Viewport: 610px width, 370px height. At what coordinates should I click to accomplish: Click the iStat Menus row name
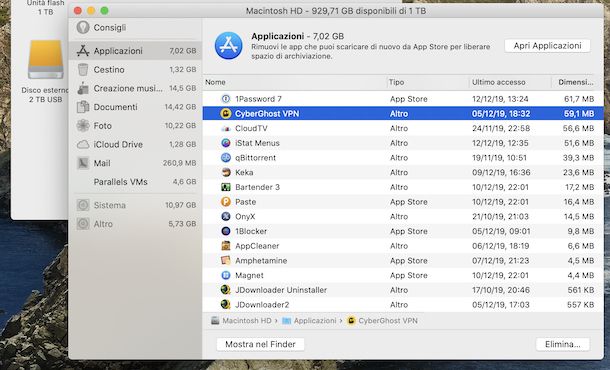257,143
